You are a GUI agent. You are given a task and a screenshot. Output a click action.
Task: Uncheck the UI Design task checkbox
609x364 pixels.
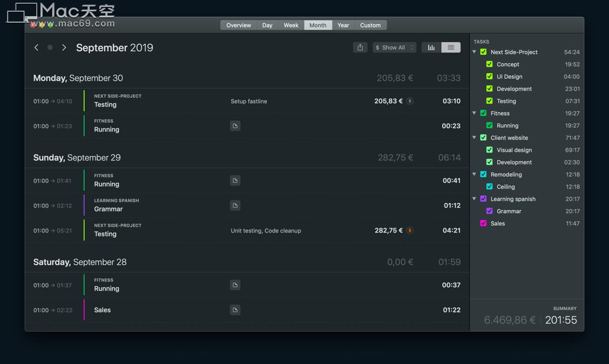click(489, 77)
